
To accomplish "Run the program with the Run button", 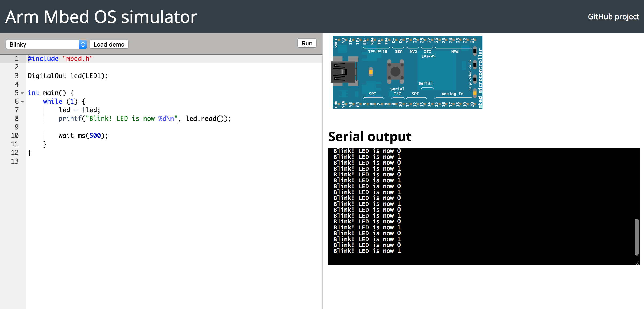I will (x=307, y=43).
